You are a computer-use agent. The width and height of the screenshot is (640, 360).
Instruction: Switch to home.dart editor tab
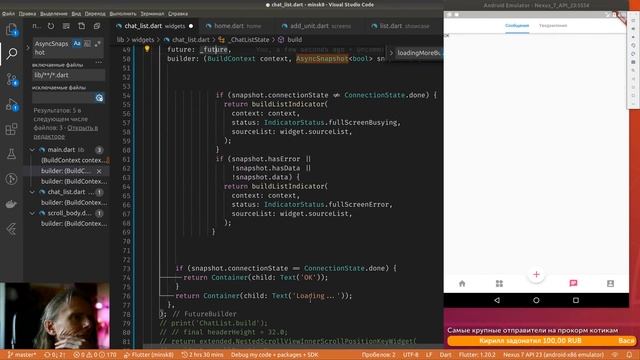pyautogui.click(x=237, y=26)
